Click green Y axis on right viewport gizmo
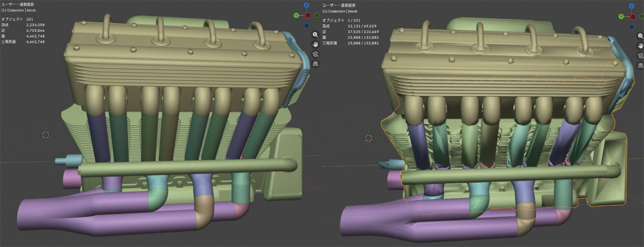 [621, 17]
